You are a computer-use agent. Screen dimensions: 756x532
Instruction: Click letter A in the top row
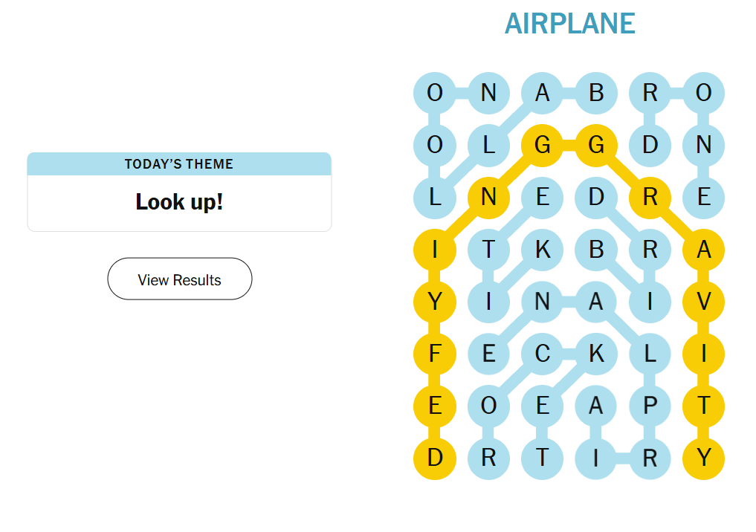(x=543, y=94)
